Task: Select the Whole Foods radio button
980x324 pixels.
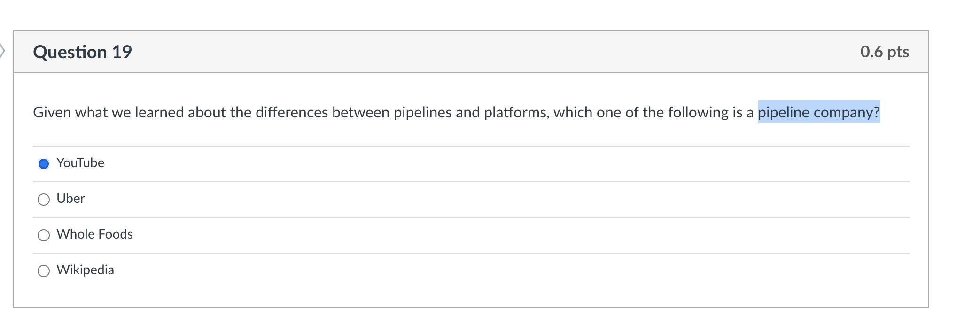Action: (44, 235)
